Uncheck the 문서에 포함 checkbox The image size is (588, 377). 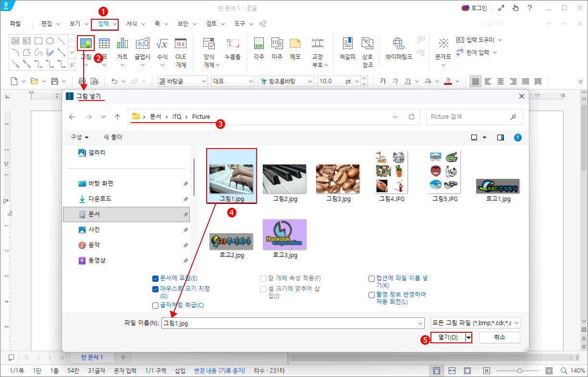click(155, 278)
